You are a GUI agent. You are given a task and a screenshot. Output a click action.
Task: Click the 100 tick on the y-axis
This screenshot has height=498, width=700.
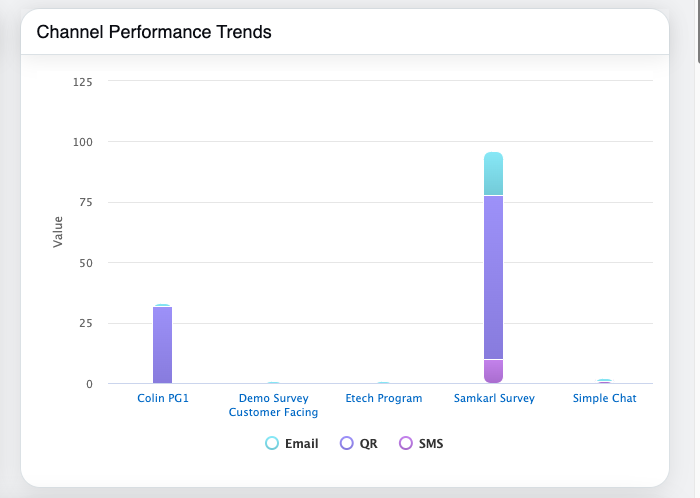point(83,142)
